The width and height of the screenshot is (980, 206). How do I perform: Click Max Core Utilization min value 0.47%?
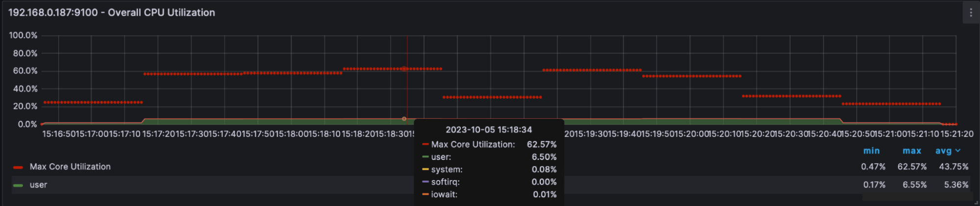tap(873, 167)
